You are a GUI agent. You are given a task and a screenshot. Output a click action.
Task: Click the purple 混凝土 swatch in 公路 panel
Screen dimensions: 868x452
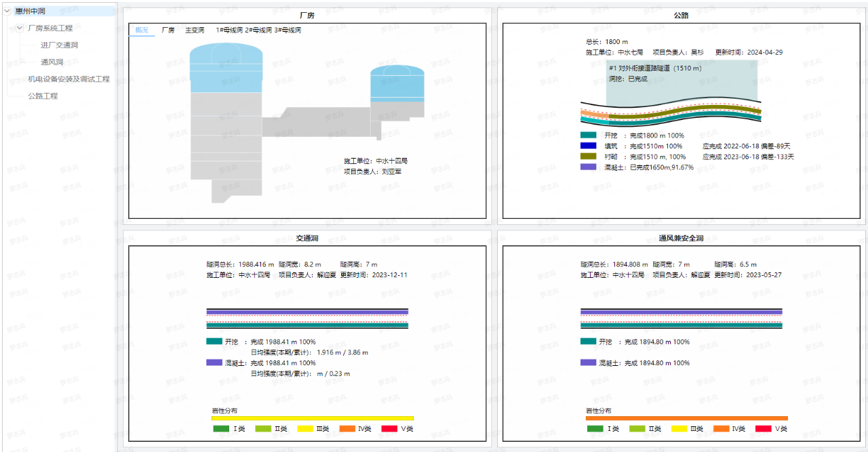click(588, 167)
